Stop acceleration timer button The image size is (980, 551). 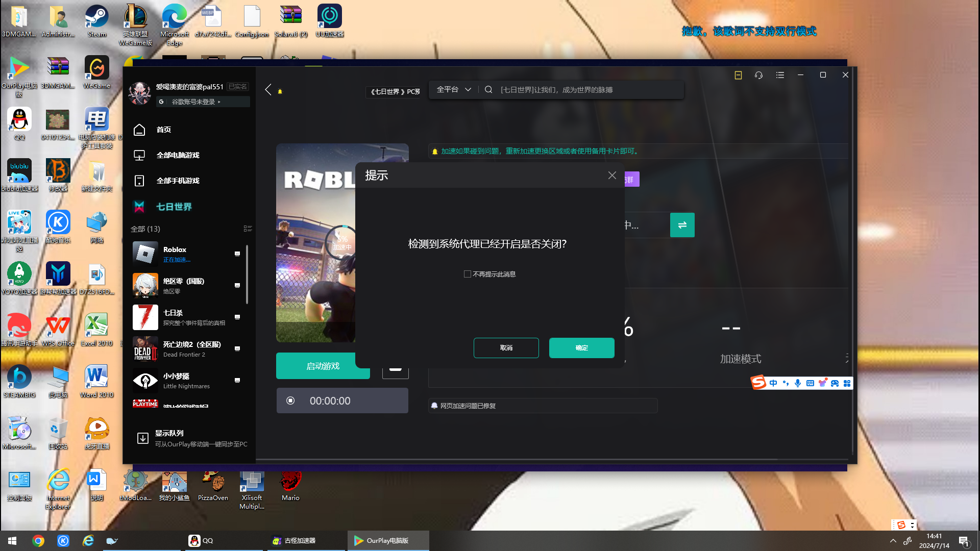tap(290, 400)
